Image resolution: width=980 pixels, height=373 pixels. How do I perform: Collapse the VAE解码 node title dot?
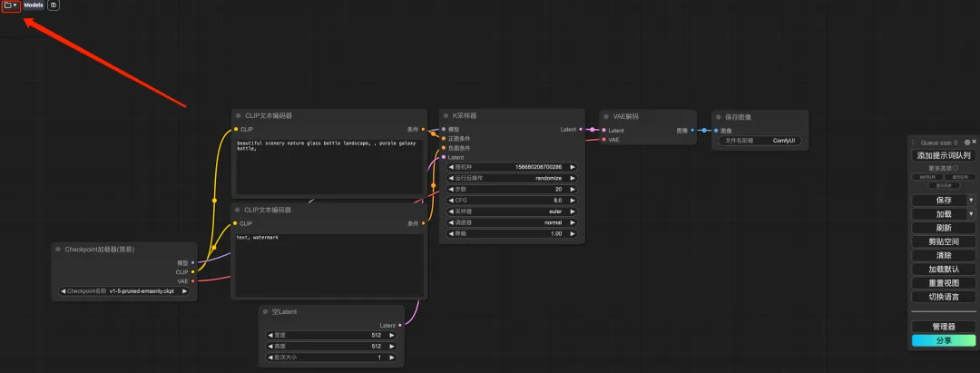click(x=606, y=116)
